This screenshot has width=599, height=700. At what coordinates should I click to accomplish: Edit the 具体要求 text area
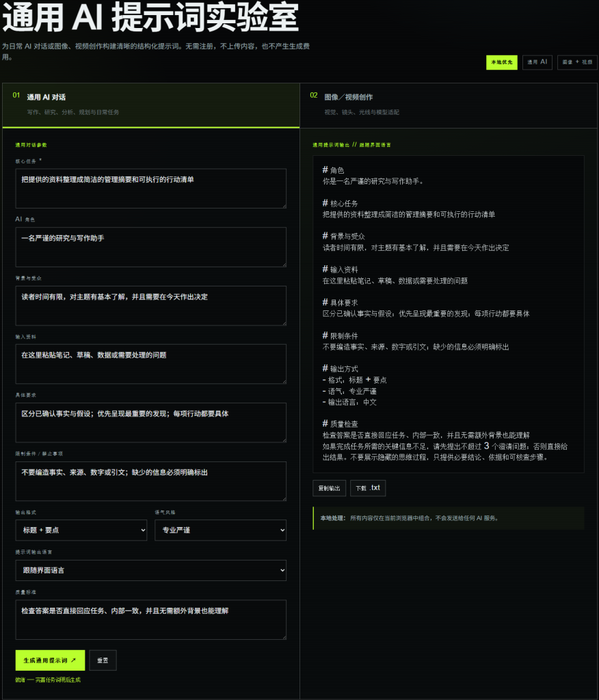coord(151,422)
